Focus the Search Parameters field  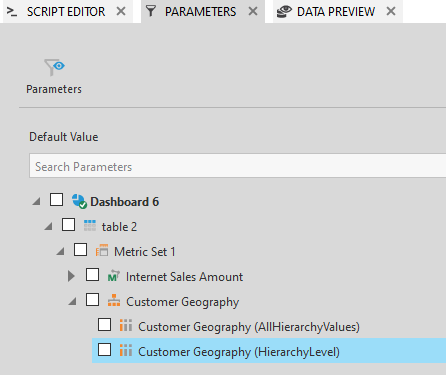pyautogui.click(x=237, y=166)
